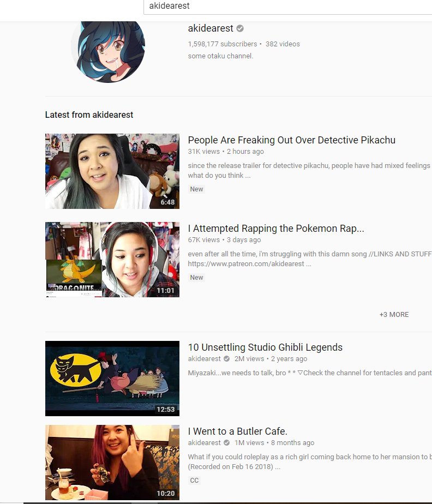Open '10 Unsettling Studio Ghibli Legends' title
This screenshot has width=432, height=504.
point(265,347)
